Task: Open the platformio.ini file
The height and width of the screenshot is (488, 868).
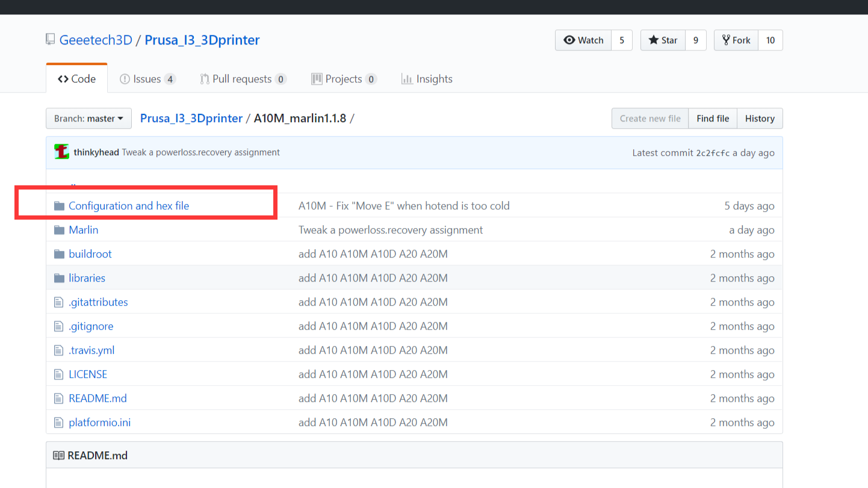Action: point(100,422)
